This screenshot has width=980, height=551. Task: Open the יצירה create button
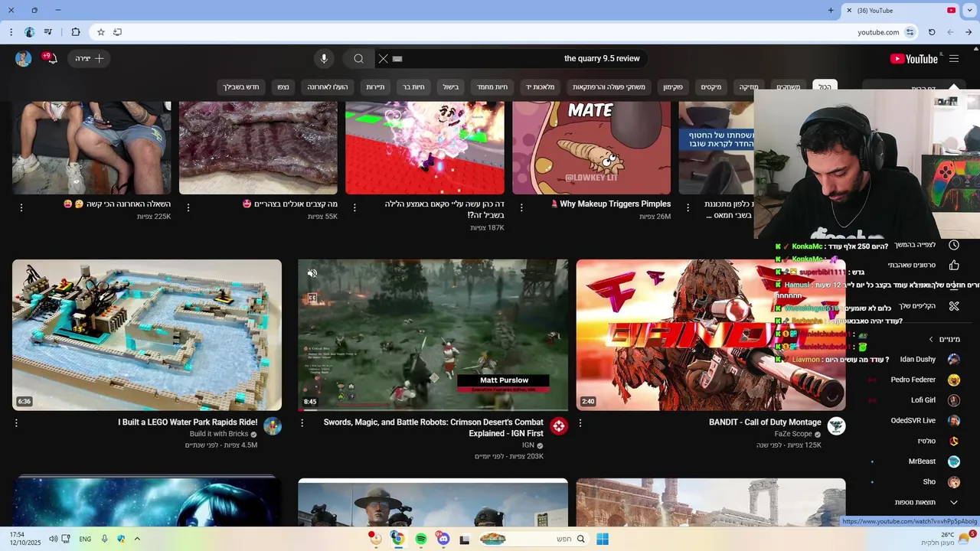(x=89, y=59)
